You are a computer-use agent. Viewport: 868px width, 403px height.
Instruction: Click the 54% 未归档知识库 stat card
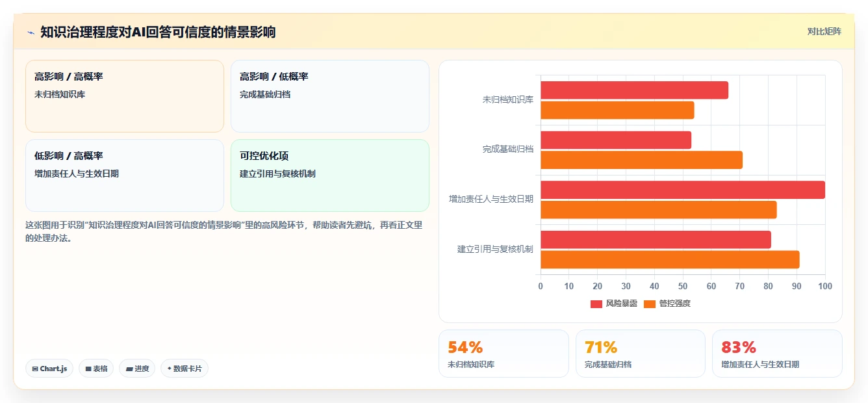[x=504, y=354]
